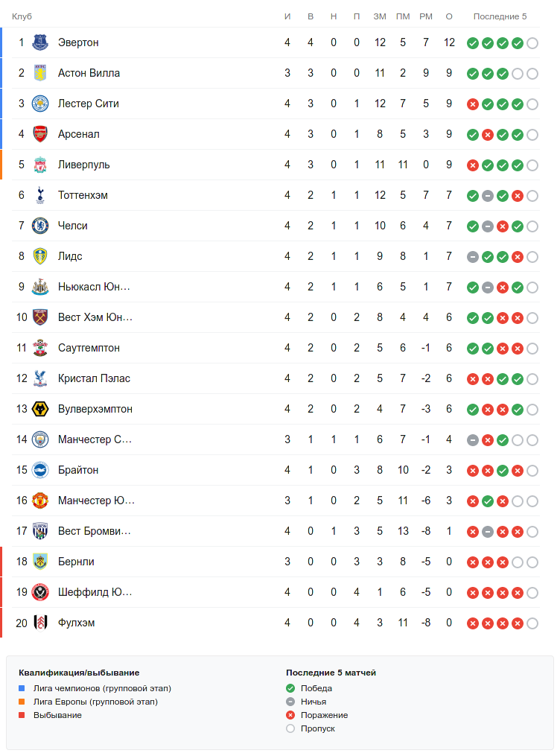
Task: Click the Everton club crest
Action: pos(40,42)
